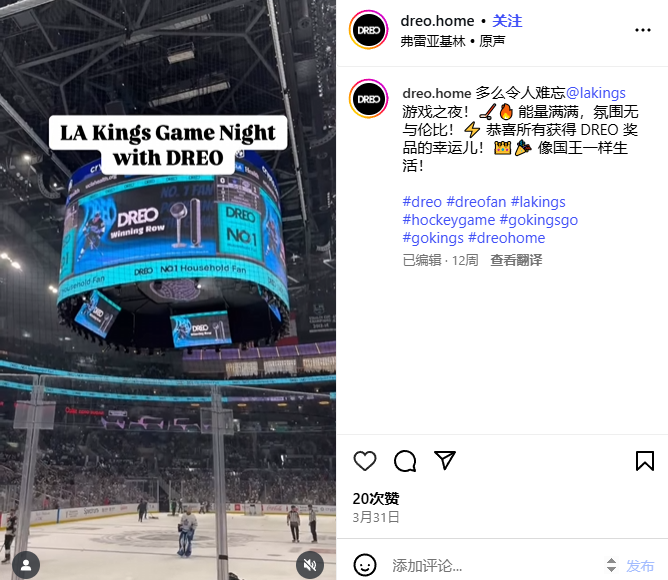Focus the 添加评论 comment field
668x580 pixels.
tap(494, 566)
